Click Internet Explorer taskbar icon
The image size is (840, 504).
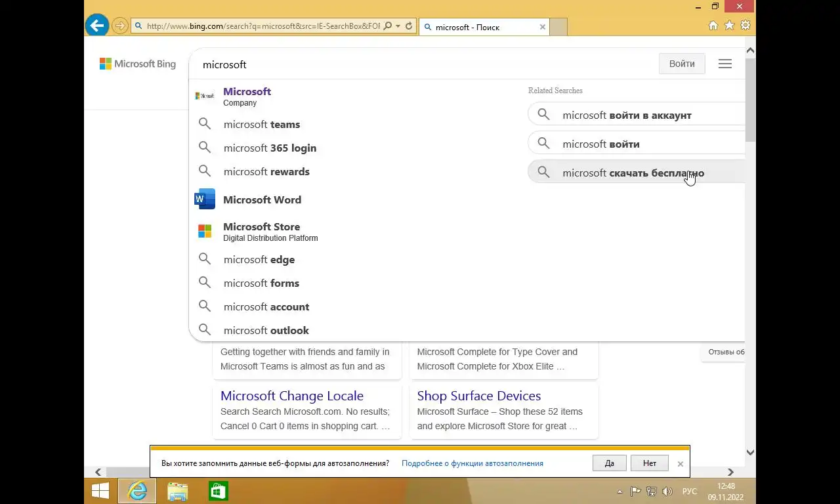[x=137, y=491]
